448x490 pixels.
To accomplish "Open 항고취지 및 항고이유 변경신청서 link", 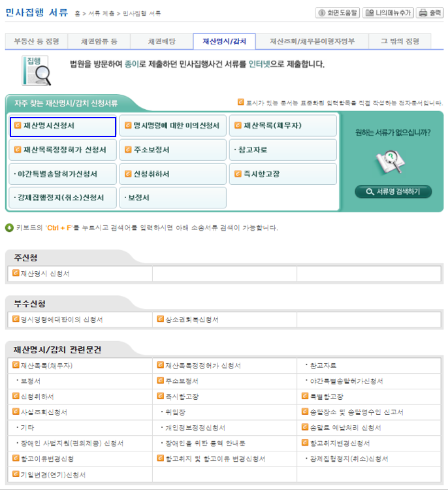I will point(216,459).
